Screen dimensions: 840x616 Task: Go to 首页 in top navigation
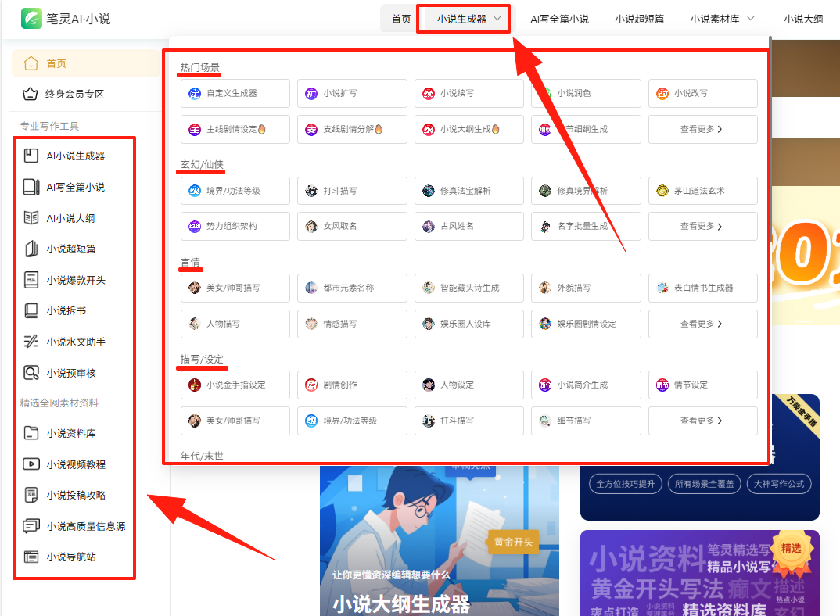[400, 20]
